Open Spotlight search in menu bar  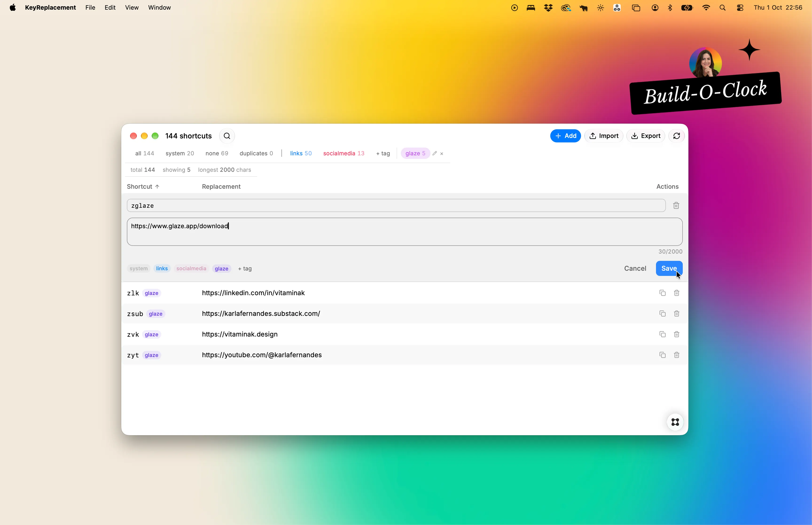tap(722, 8)
